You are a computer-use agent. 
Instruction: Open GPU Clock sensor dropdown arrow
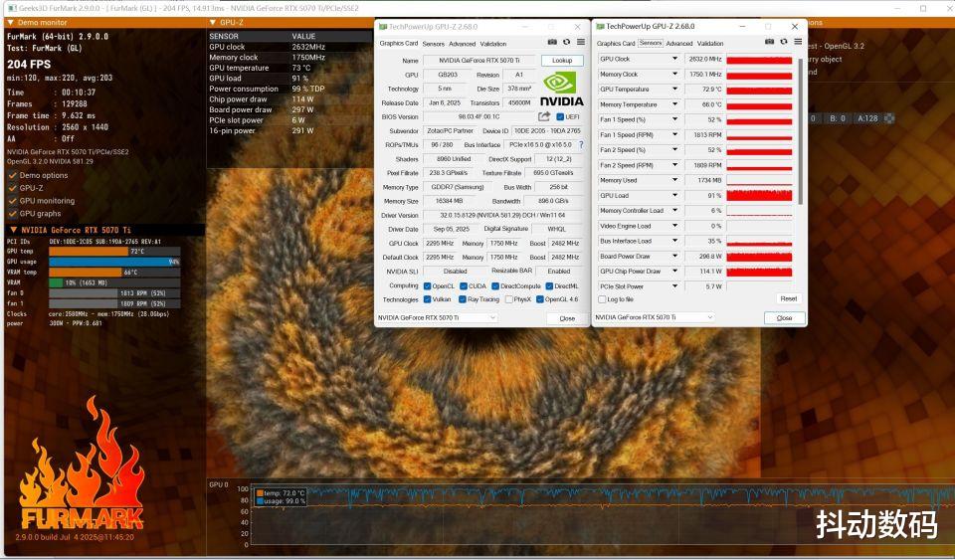tap(674, 59)
